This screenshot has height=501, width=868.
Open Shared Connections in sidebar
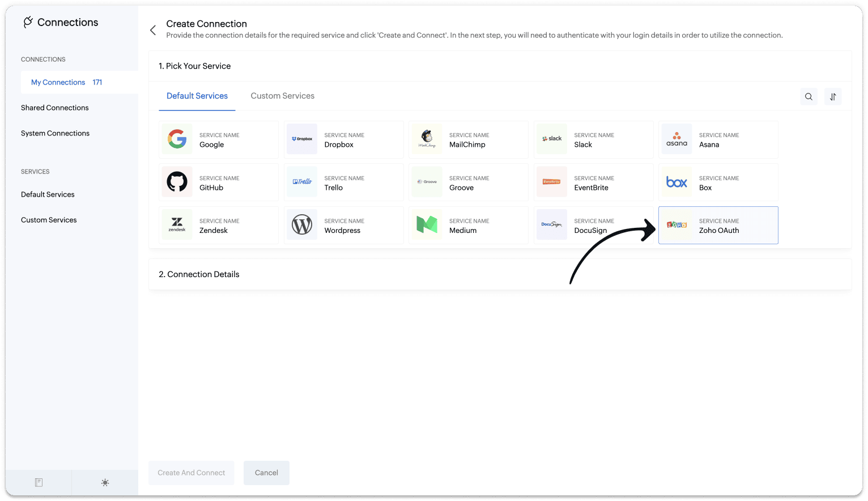pos(55,108)
